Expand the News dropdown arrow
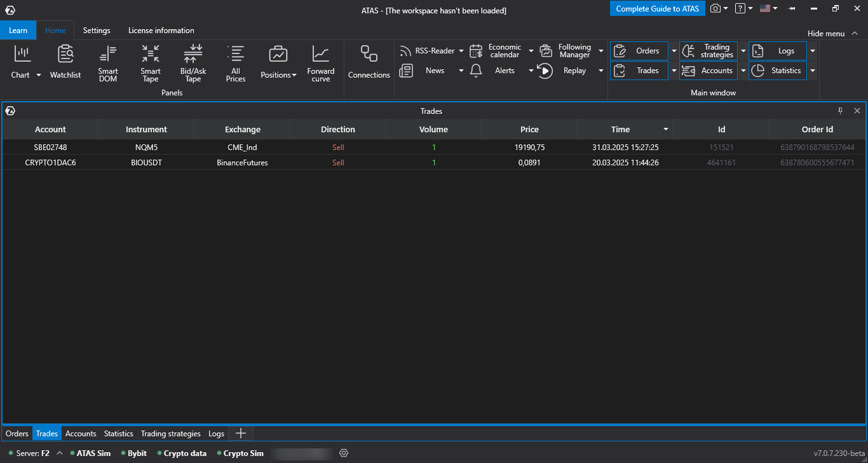Viewport: 868px width, 463px height. click(461, 71)
